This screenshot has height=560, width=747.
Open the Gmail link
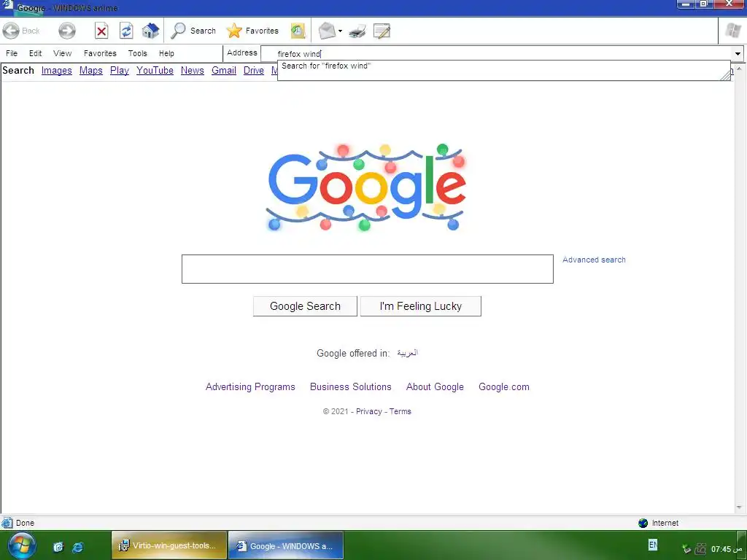224,71
